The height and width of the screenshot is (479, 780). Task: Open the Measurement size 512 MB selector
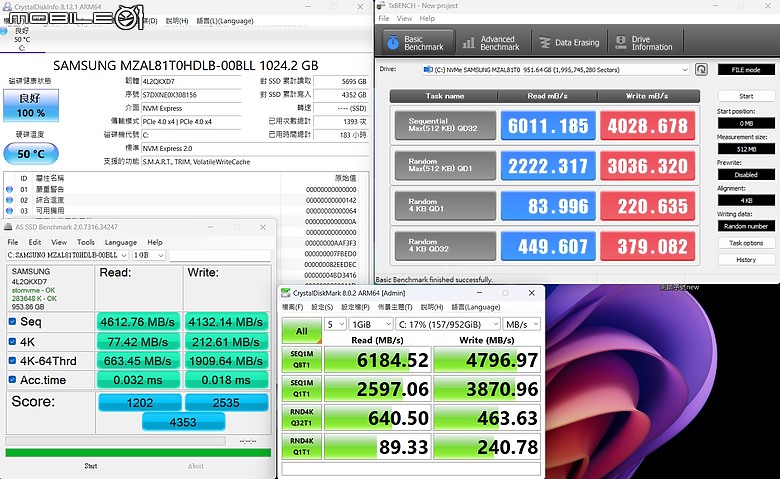746,149
